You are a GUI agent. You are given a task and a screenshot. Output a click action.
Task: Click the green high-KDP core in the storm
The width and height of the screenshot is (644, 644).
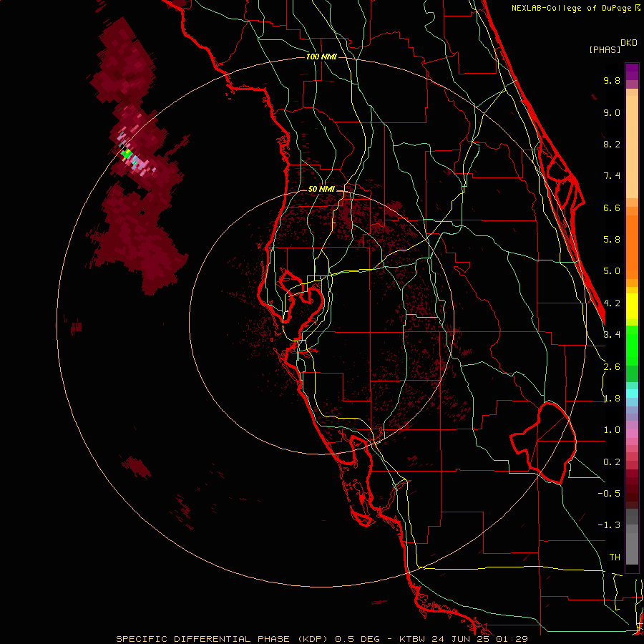pyautogui.click(x=127, y=154)
